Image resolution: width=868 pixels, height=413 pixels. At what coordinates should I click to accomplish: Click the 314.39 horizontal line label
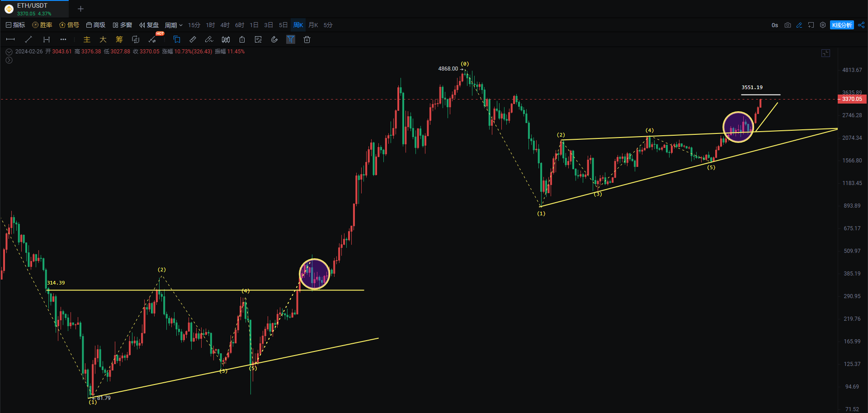click(56, 283)
